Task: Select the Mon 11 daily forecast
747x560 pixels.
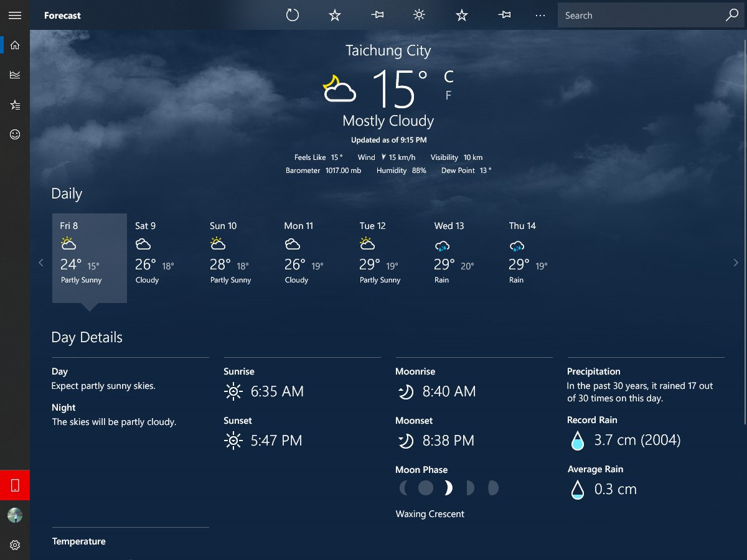Action: [x=314, y=258]
